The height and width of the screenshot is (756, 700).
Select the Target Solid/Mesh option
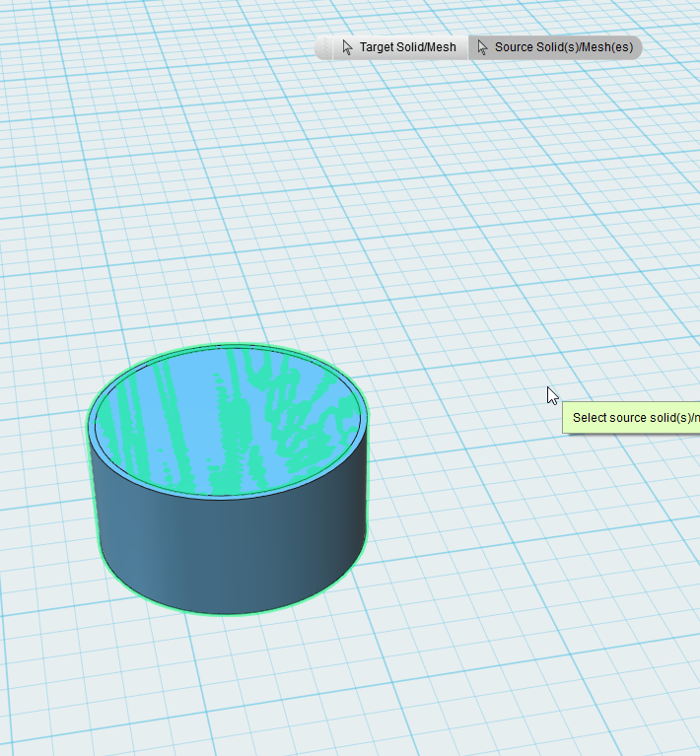point(400,47)
